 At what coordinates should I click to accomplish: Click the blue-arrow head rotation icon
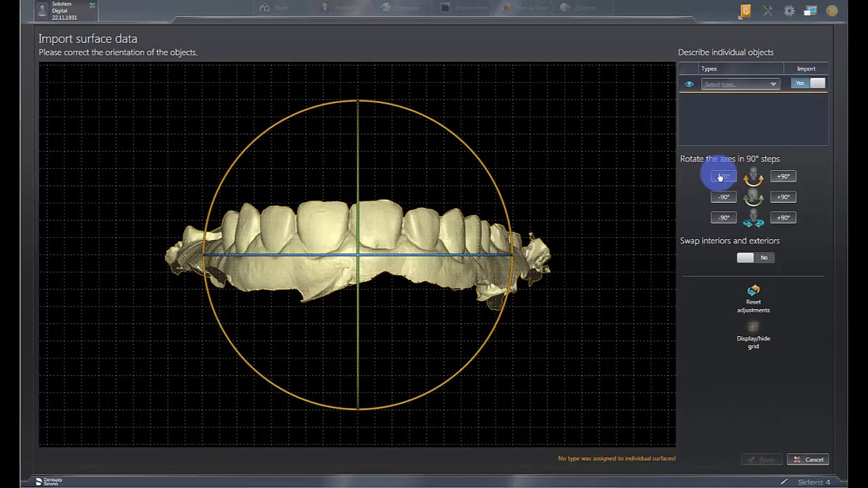coord(753,219)
